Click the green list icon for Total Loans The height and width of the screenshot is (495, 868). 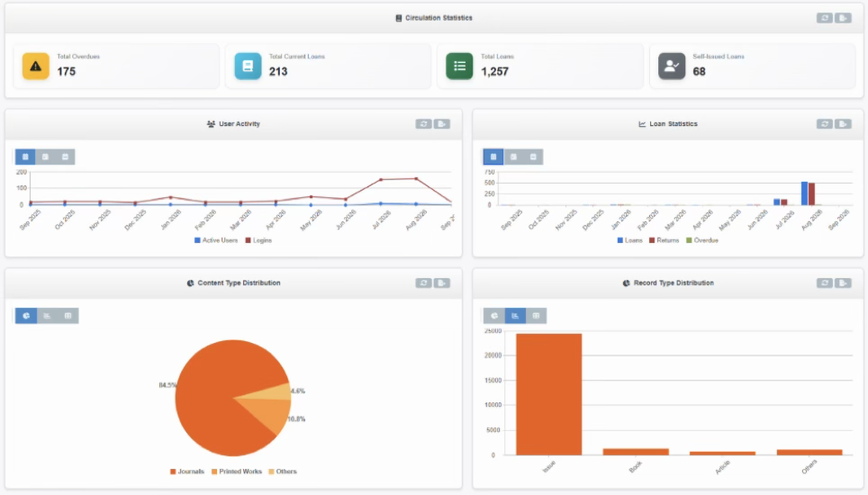click(459, 67)
